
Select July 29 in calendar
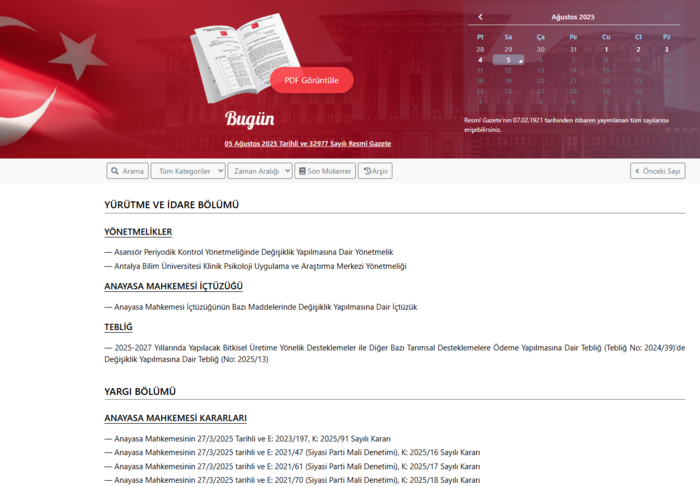coord(508,50)
